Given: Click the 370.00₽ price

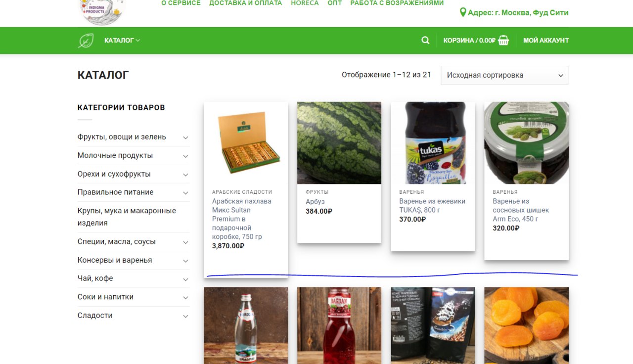Looking at the screenshot, I should [x=412, y=219].
